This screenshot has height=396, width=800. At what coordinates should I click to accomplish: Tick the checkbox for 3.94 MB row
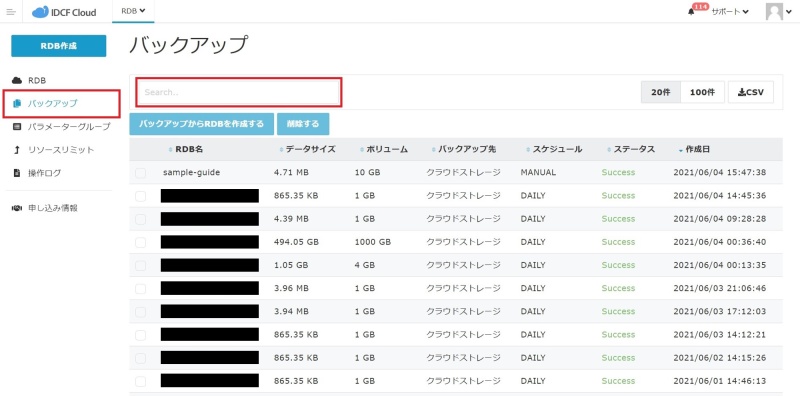point(140,312)
